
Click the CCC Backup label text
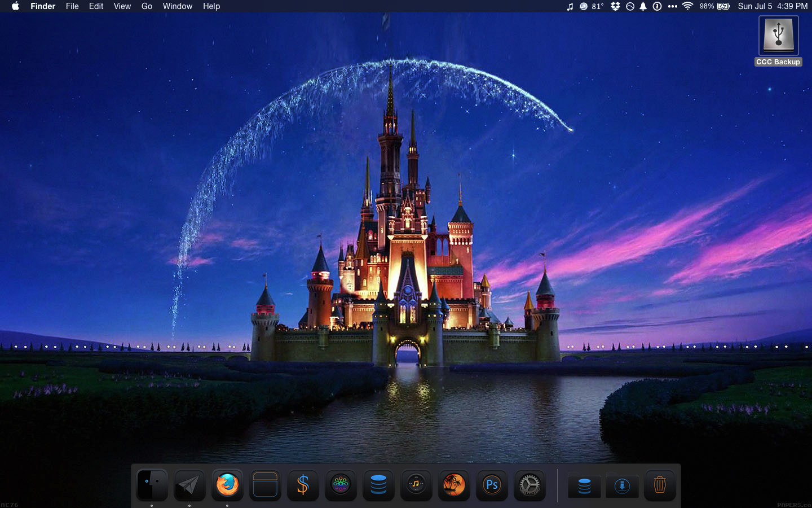[778, 62]
